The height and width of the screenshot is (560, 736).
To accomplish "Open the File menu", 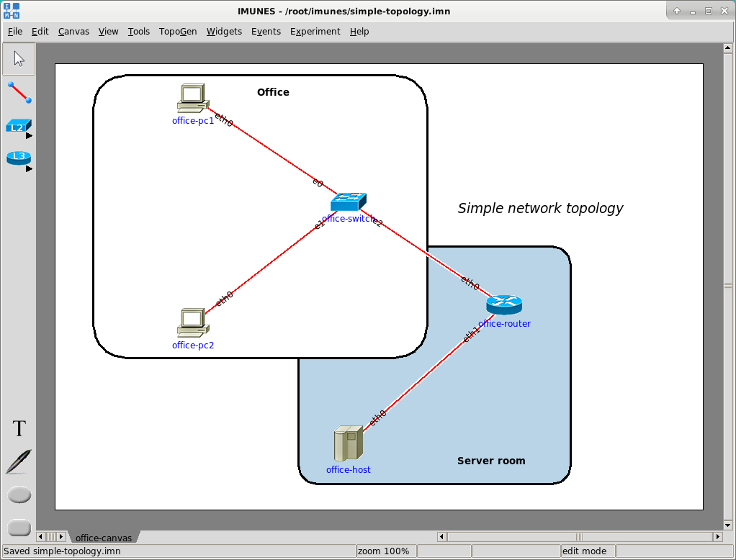I will tap(15, 32).
